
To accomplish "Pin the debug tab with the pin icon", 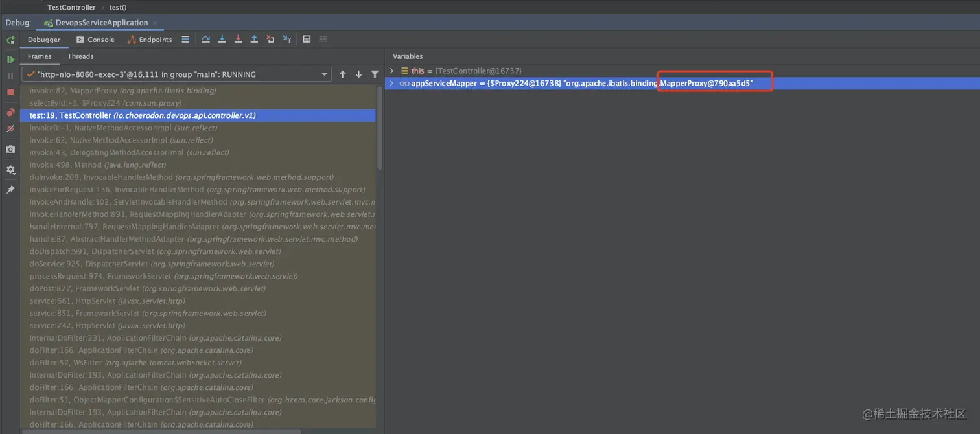I will [x=10, y=190].
